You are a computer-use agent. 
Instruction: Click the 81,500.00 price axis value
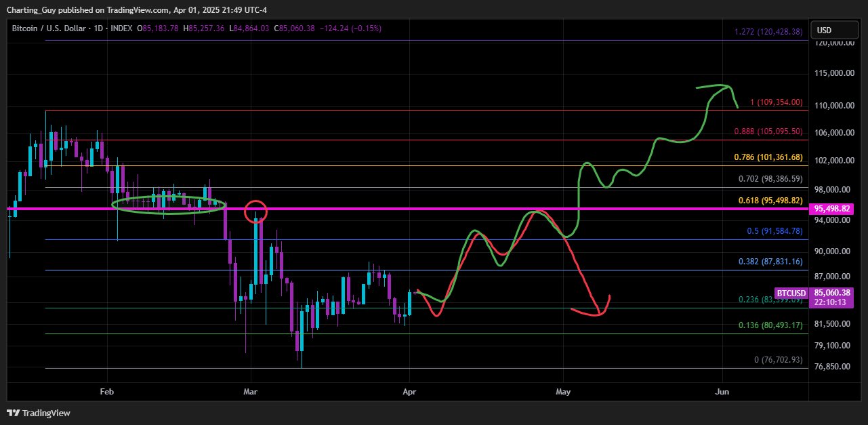pyautogui.click(x=833, y=323)
